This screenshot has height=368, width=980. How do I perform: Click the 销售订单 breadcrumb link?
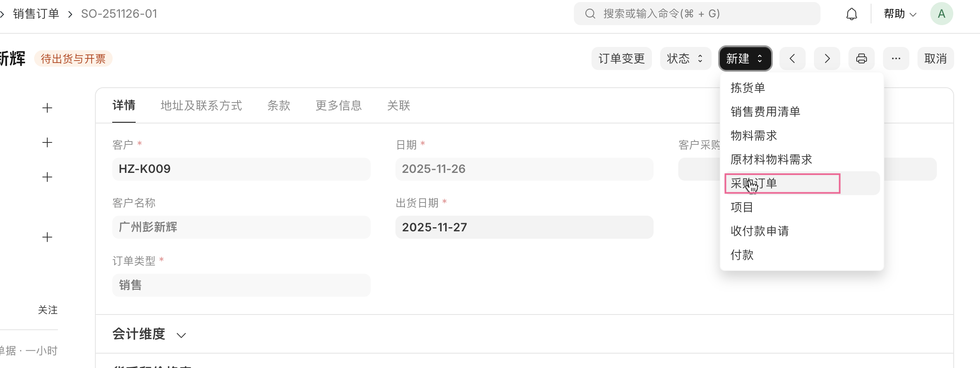(x=36, y=14)
